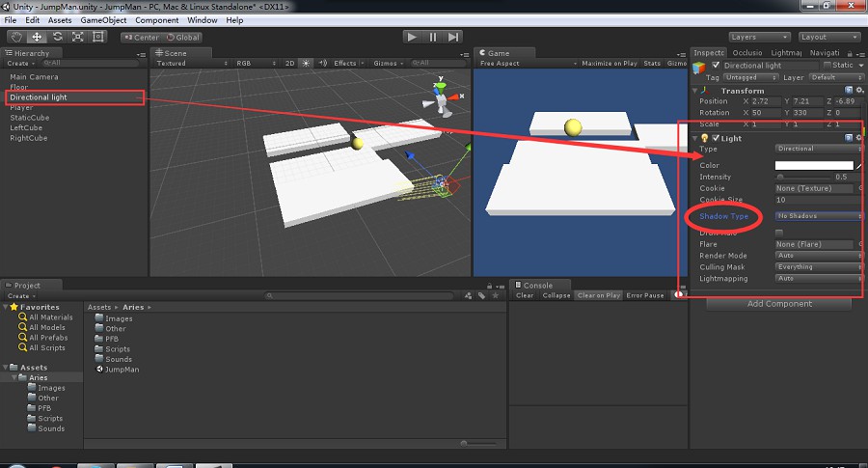Open the Free Aspect dropdown in Game view
The image size is (868, 468).
528,63
